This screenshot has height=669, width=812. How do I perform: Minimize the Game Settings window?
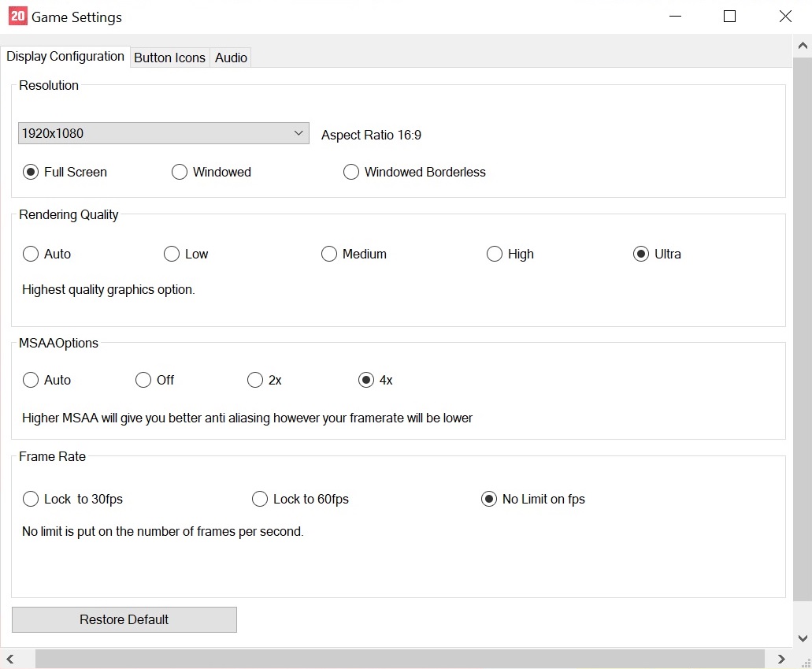pyautogui.click(x=675, y=17)
